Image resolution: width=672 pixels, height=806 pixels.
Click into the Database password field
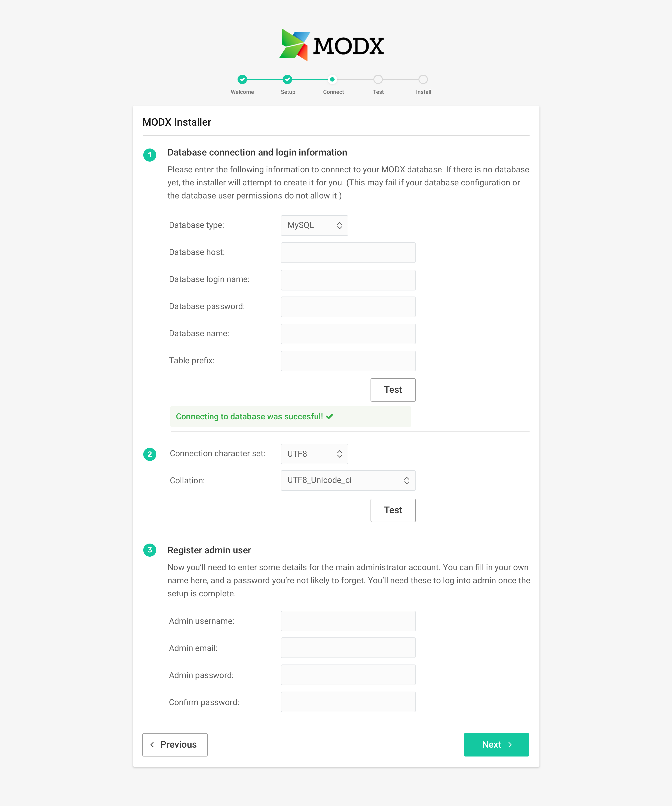click(348, 307)
